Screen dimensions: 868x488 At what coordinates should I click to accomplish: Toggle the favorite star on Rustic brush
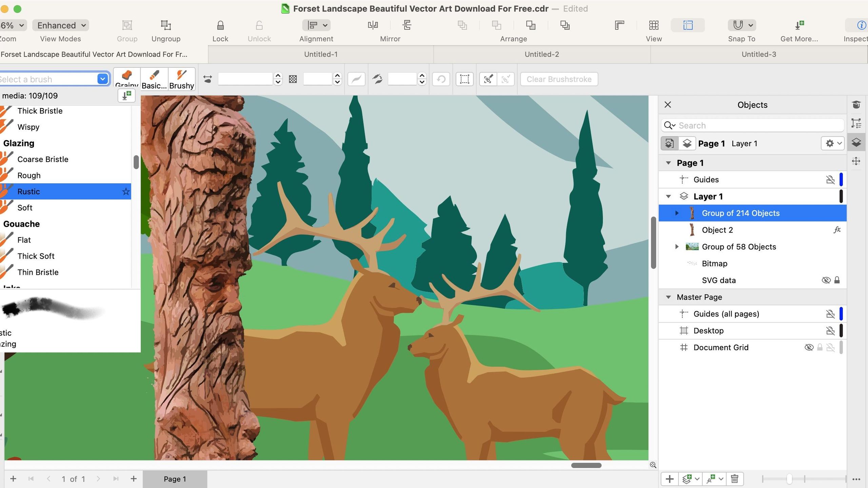click(126, 191)
